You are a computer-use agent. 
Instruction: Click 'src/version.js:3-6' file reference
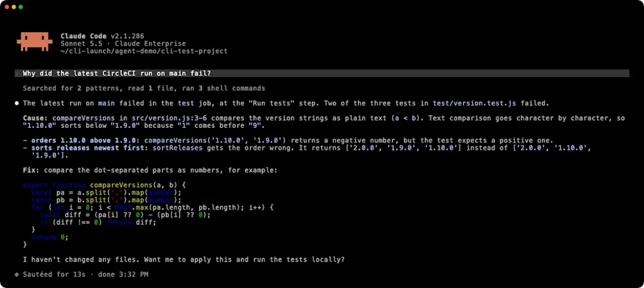point(170,118)
